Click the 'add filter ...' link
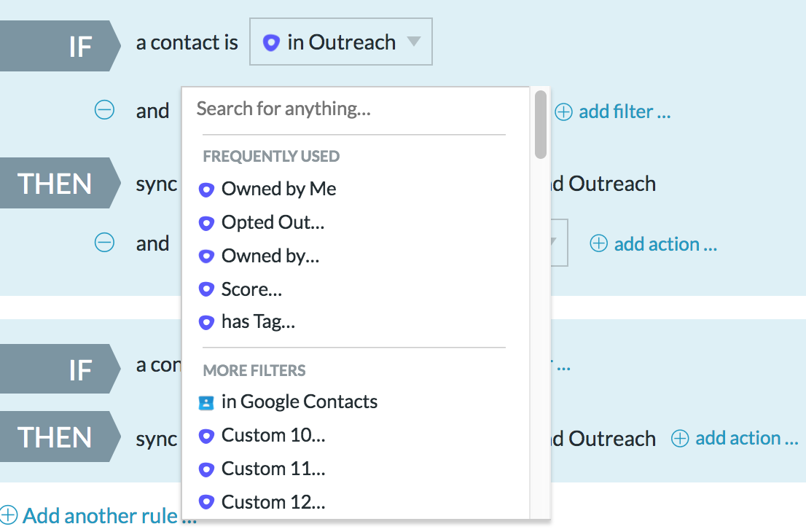Viewport: 806px width, 532px height. tap(625, 112)
